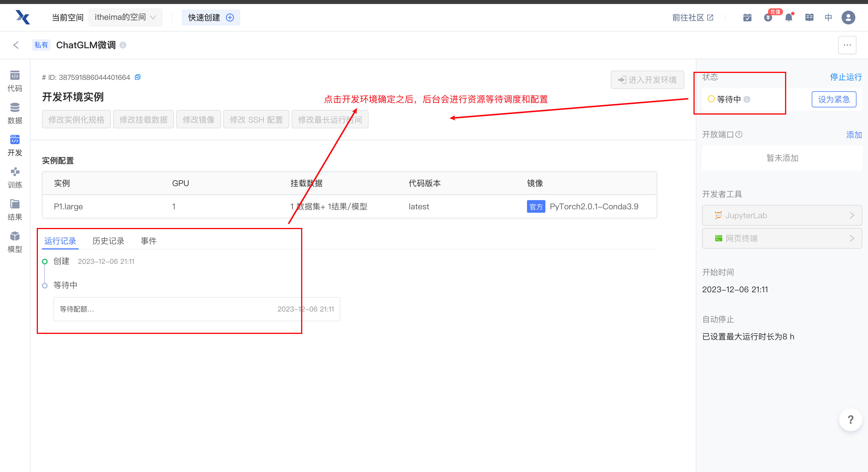Image resolution: width=868 pixels, height=472 pixels.
Task: Copy the instance ID with copy icon
Action: pos(137,77)
